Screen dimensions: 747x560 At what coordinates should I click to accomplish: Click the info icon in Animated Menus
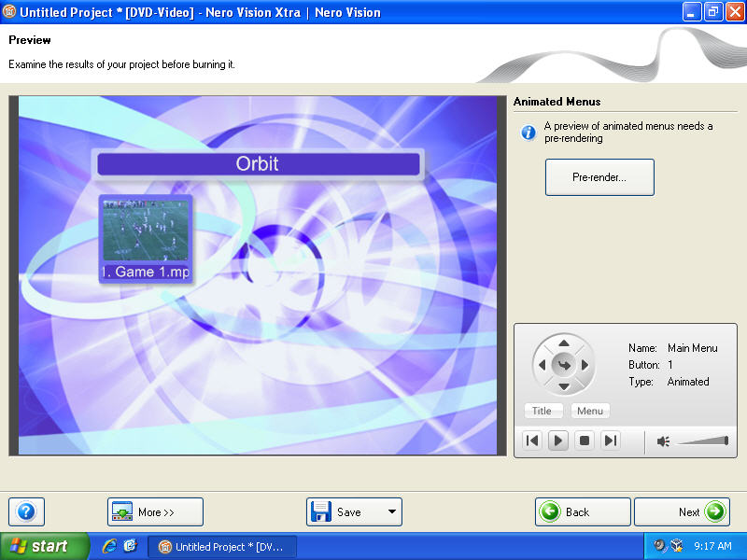[528, 132]
